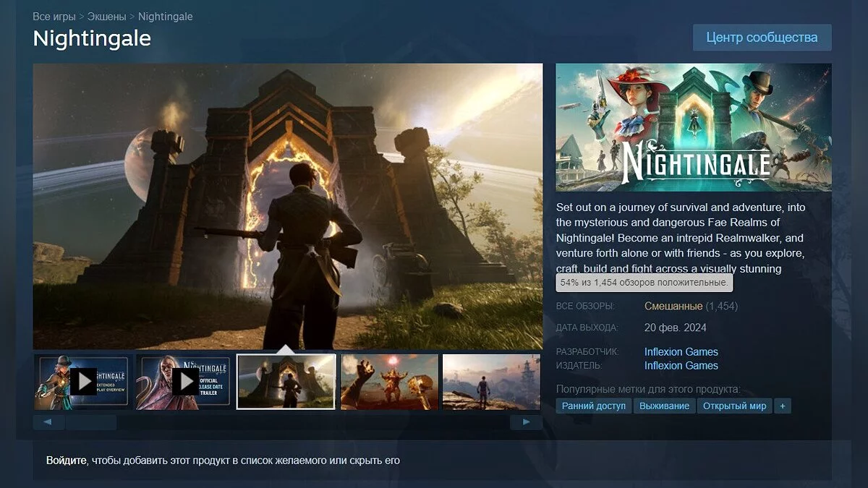Click the thumbnail strip scrollbar handle

click(x=91, y=422)
